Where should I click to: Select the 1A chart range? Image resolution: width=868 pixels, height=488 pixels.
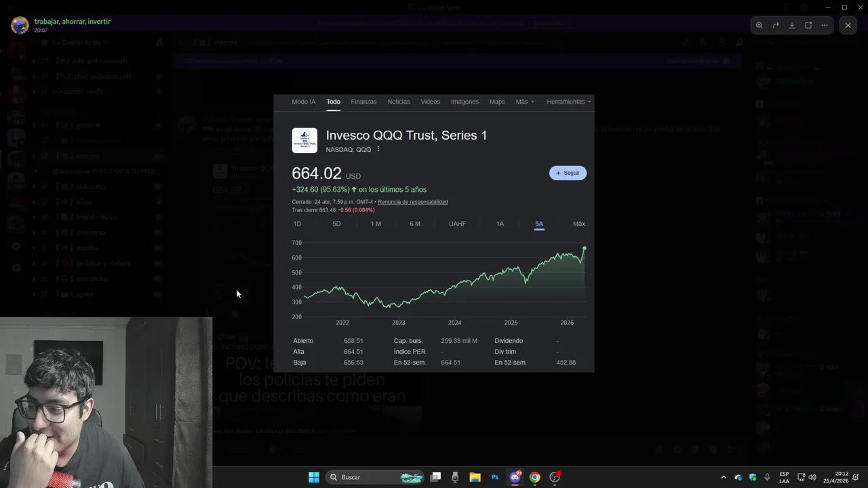500,224
